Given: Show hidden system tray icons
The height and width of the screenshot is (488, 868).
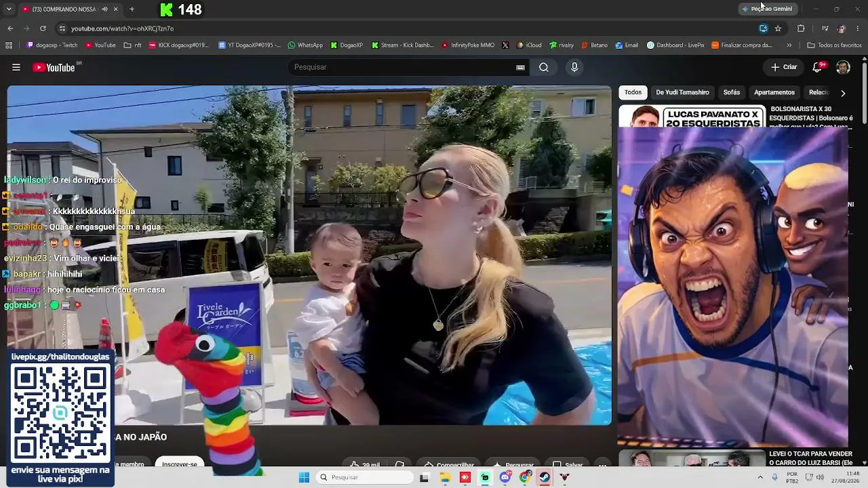Looking at the screenshot, I should [760, 477].
